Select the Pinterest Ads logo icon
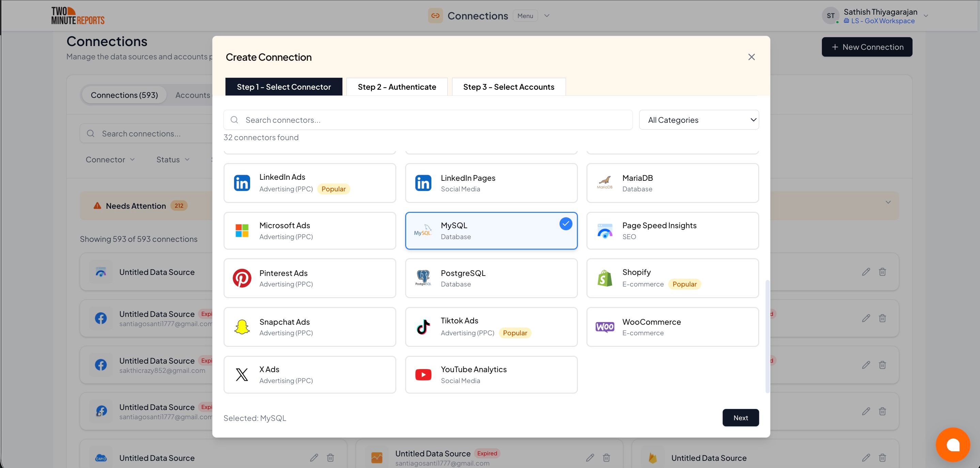 point(242,278)
